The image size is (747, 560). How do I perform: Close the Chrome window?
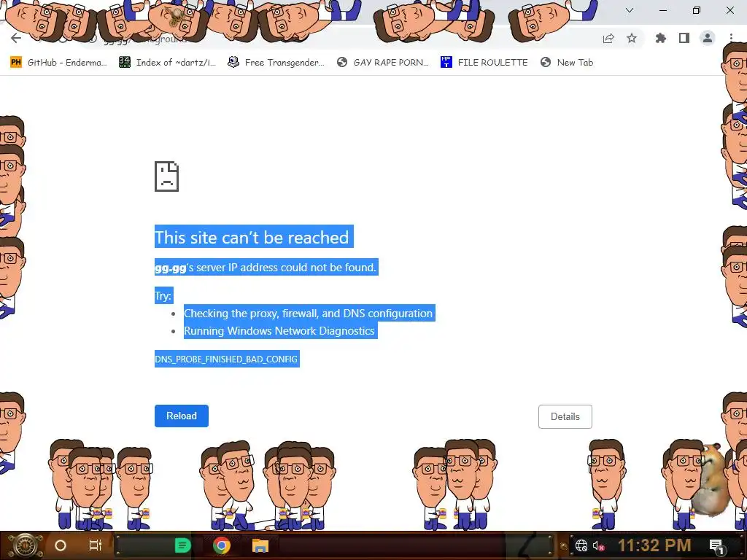729,10
